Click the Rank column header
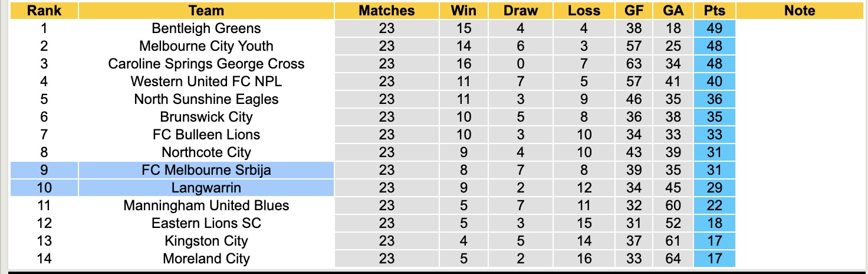This screenshot has height=274, width=868. [44, 11]
